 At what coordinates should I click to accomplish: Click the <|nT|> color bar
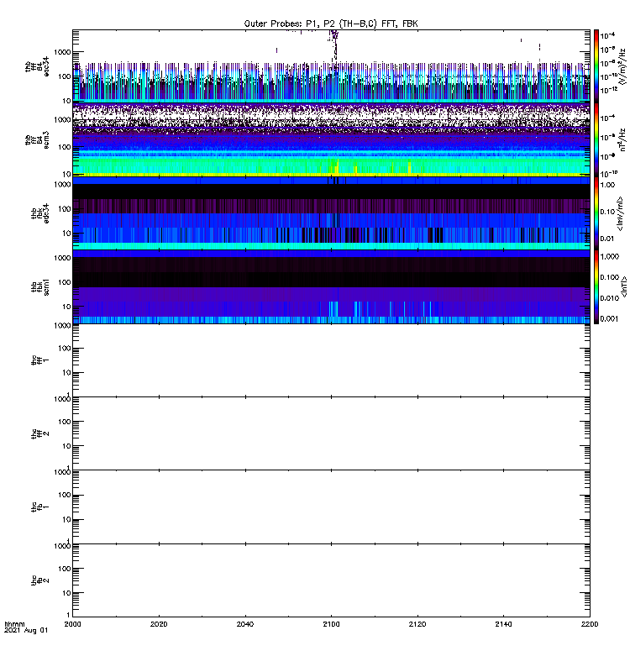(x=596, y=286)
